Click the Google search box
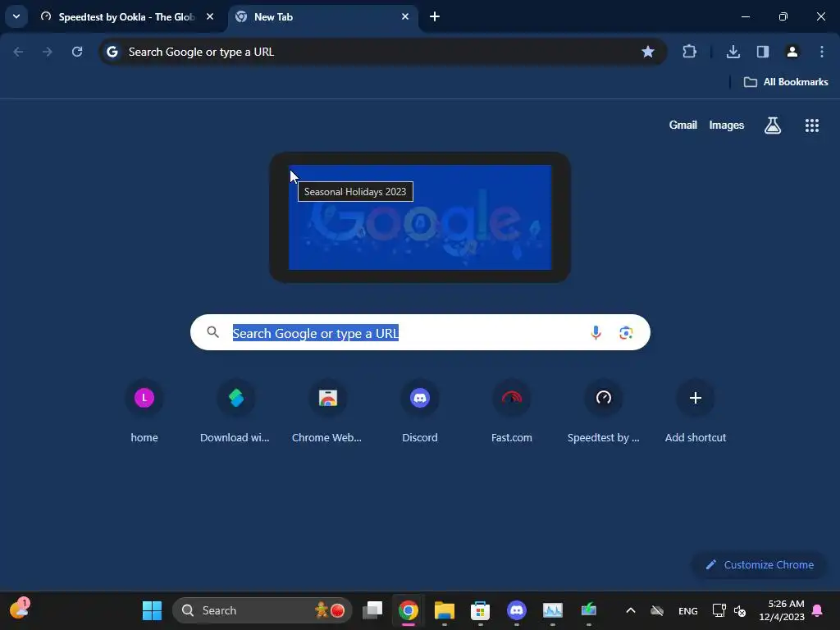The image size is (840, 630). (x=420, y=333)
